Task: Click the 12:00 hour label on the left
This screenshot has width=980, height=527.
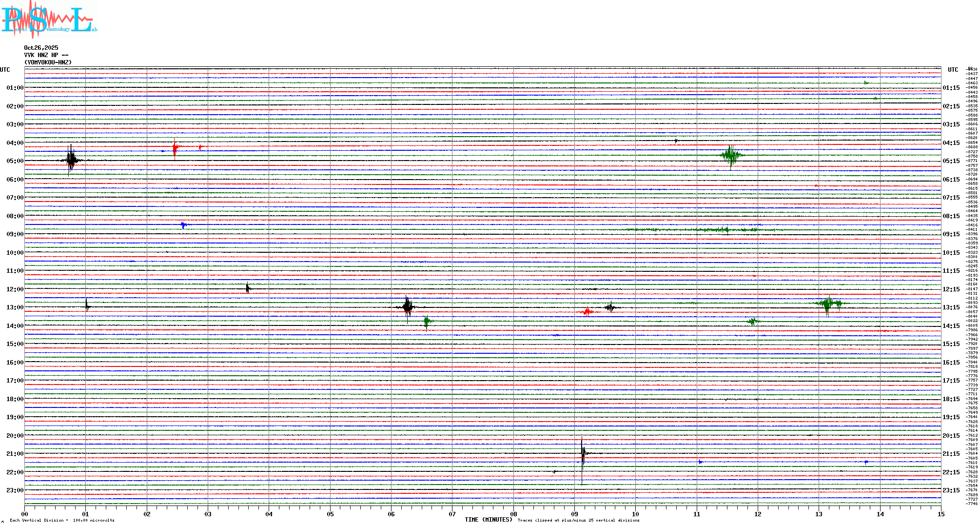Action: tap(15, 289)
